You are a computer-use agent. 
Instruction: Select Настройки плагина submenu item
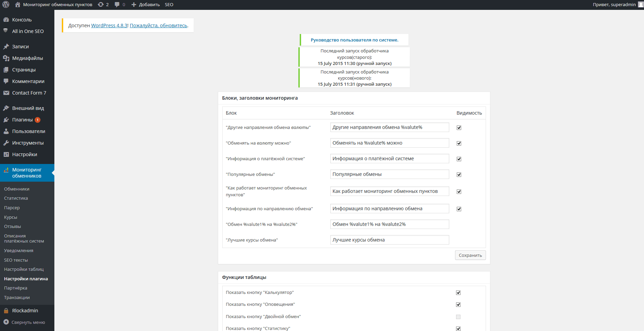(x=26, y=279)
